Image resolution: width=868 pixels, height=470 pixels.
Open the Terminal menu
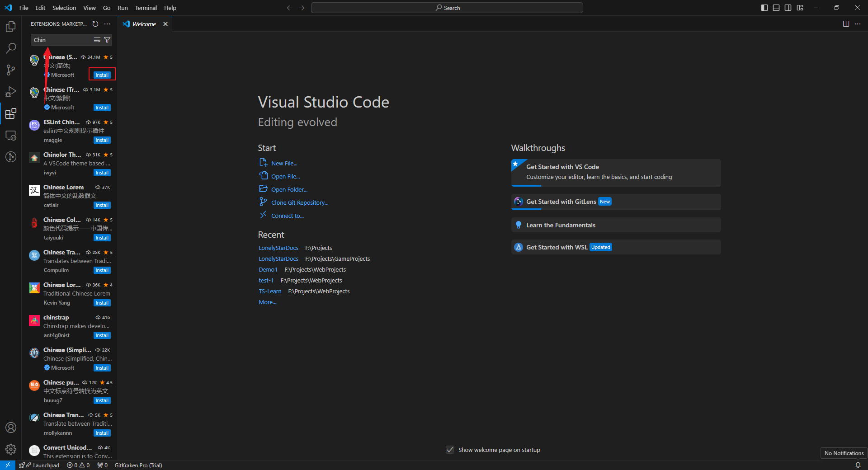(146, 8)
